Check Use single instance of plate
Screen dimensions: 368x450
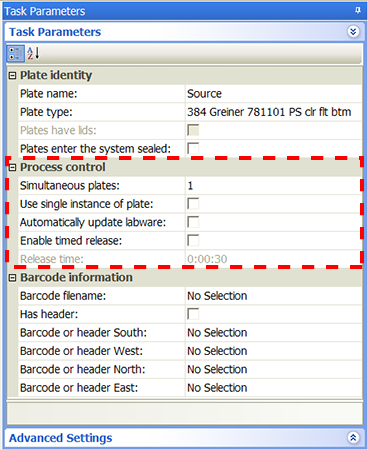[x=193, y=204]
